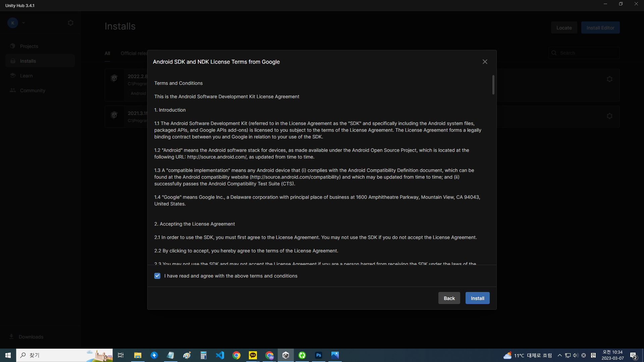This screenshot has width=644, height=362.
Task: Click the Windows taskbar search box
Action: click(64, 355)
